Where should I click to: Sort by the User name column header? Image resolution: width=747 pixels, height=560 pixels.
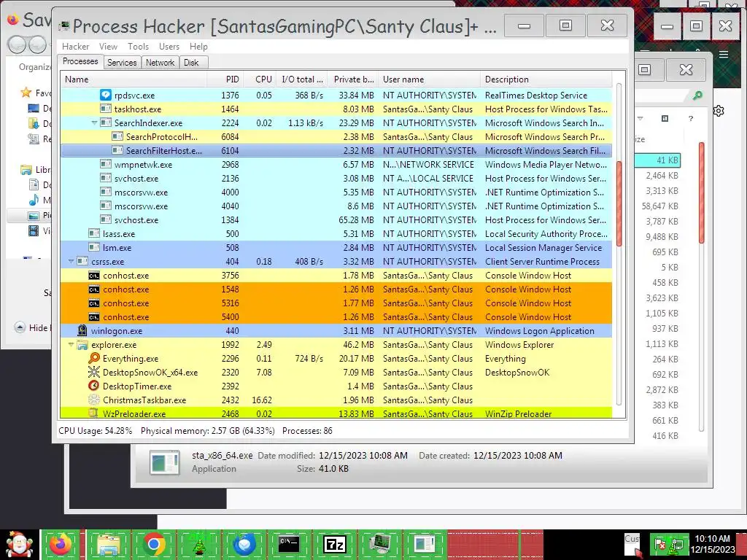click(x=429, y=79)
